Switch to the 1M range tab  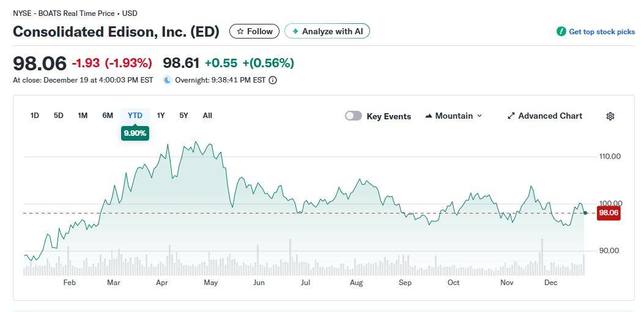click(x=83, y=116)
